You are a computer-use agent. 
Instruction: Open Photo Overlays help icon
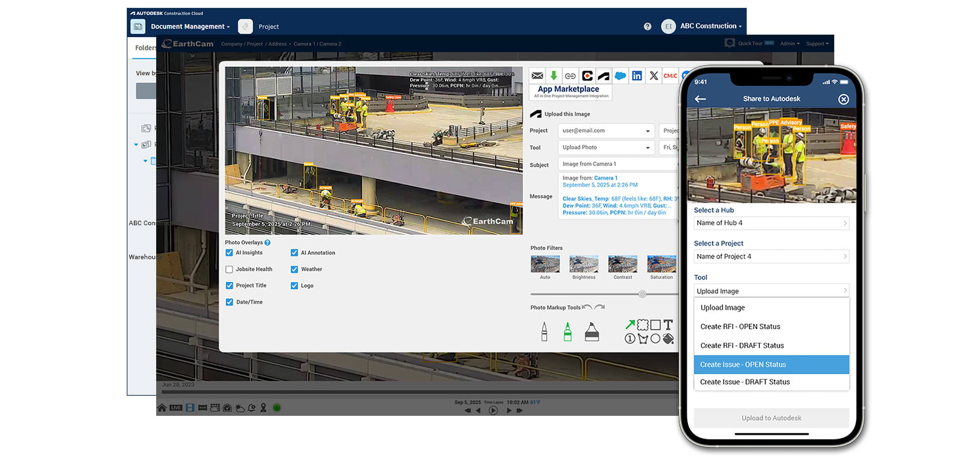(x=267, y=242)
